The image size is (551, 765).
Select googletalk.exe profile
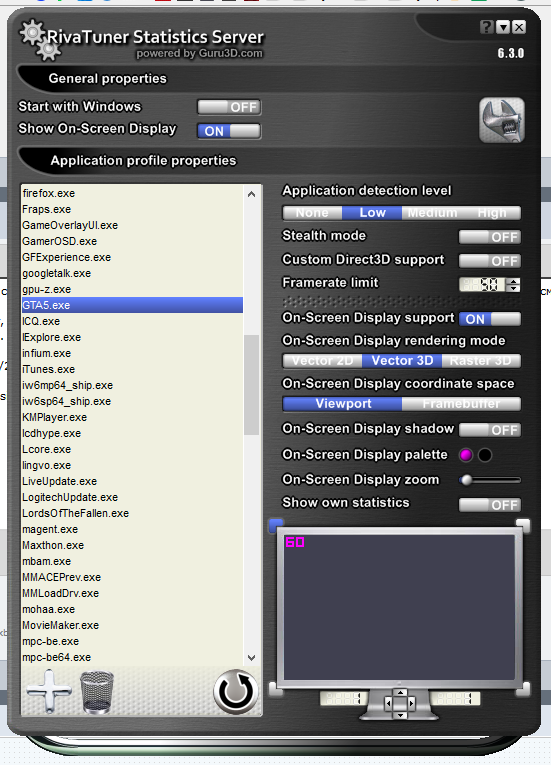click(132, 273)
